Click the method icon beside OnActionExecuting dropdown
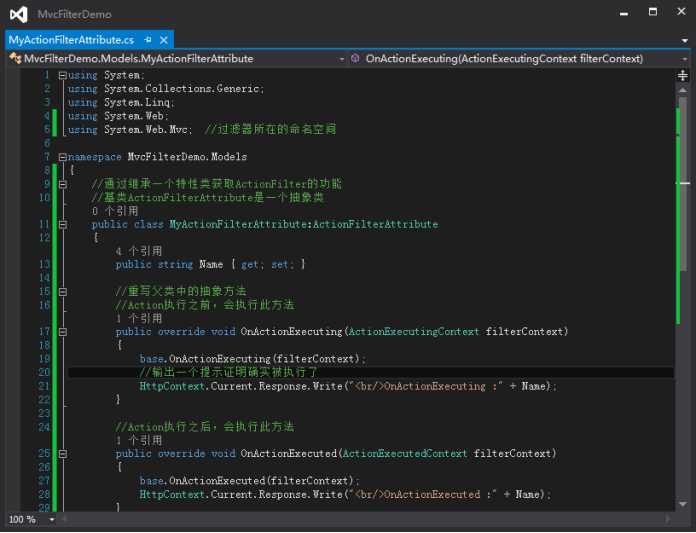Screen dimensions: 696x533 (x=355, y=59)
